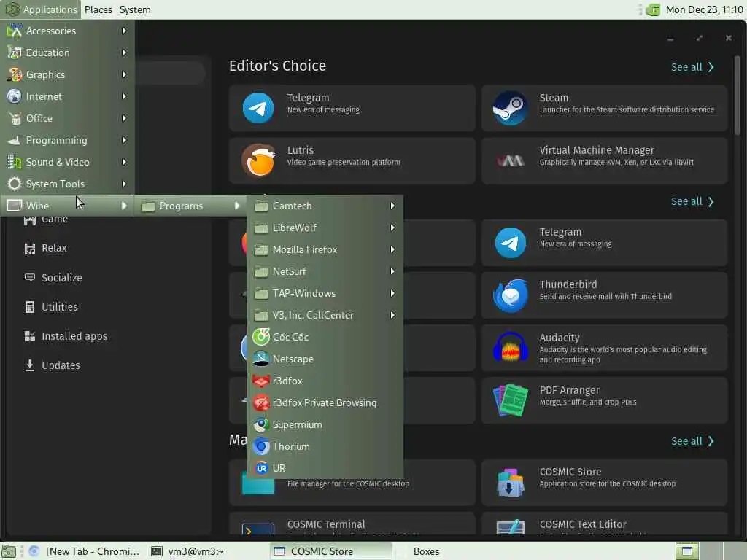
Task: Open the clock showing Mon Dec 23
Action: (x=704, y=9)
